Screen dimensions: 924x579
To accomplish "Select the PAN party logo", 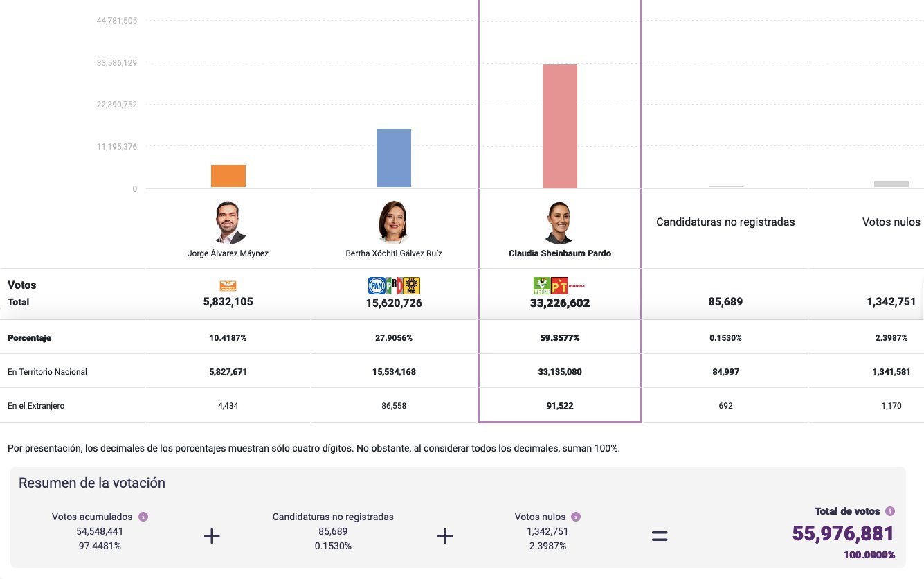I will pos(376,285).
